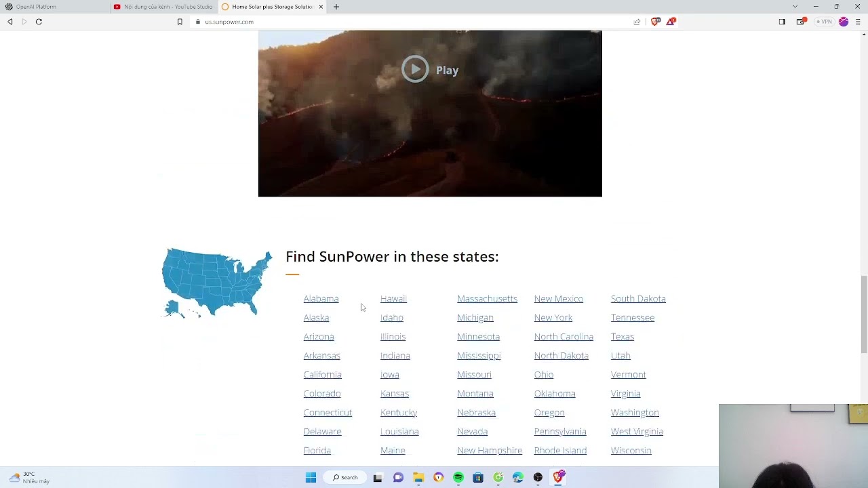Open the West Virginia state link
The width and height of the screenshot is (868, 488).
coord(637,431)
